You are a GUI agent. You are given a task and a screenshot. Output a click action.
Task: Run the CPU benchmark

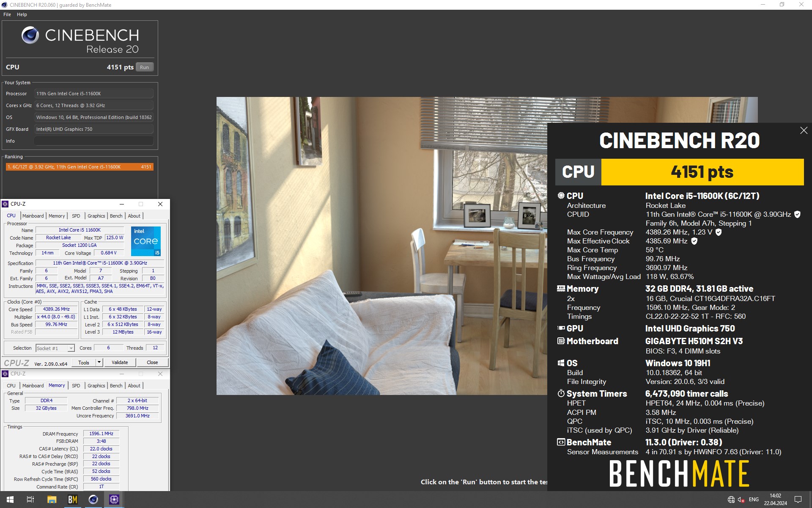[145, 67]
